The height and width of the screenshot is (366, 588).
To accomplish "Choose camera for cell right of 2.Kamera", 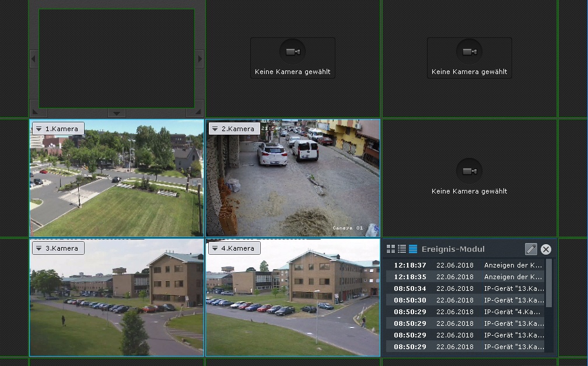I will [470, 171].
